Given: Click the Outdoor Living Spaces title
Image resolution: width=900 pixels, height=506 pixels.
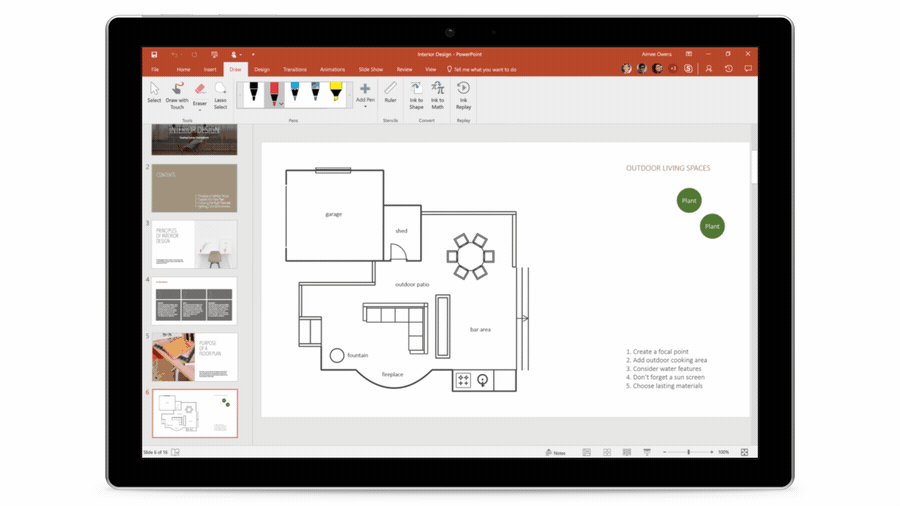Looking at the screenshot, I should click(x=668, y=168).
